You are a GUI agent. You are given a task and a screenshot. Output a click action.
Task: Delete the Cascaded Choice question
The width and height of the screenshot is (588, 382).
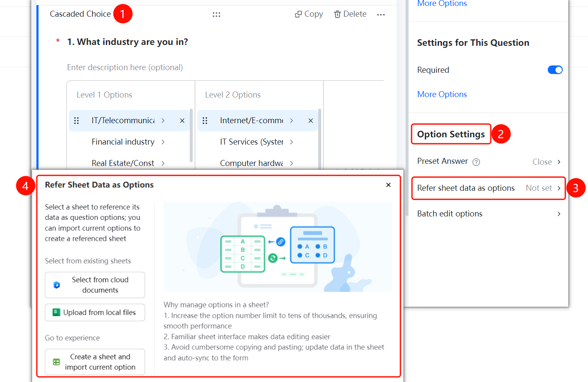[x=350, y=14]
